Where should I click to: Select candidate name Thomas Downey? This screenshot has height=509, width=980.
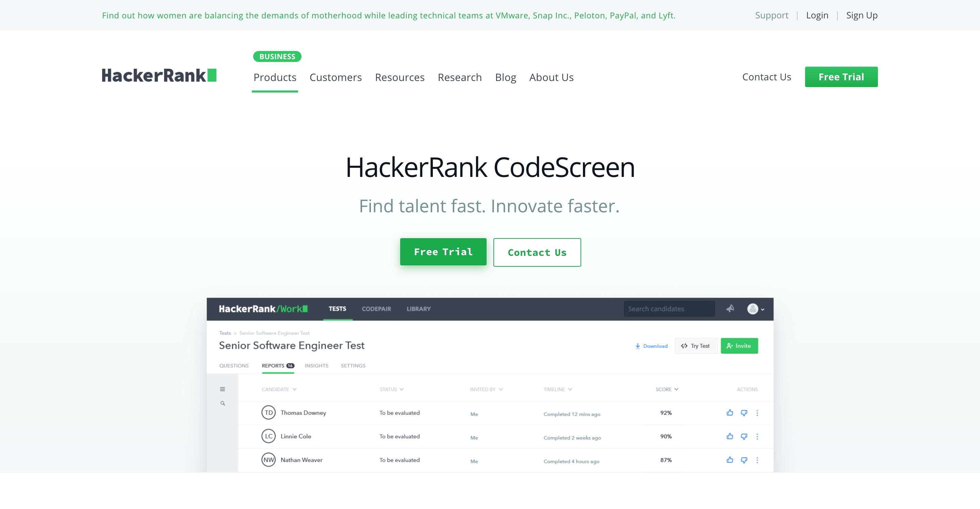pyautogui.click(x=303, y=413)
